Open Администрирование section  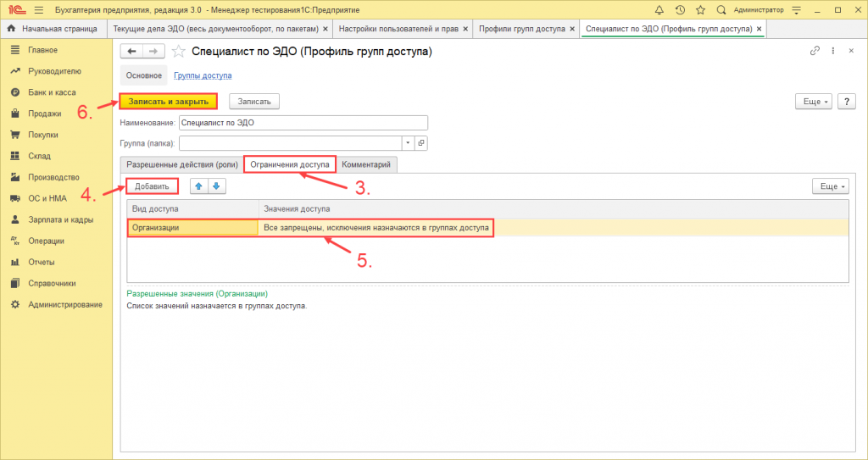64,304
